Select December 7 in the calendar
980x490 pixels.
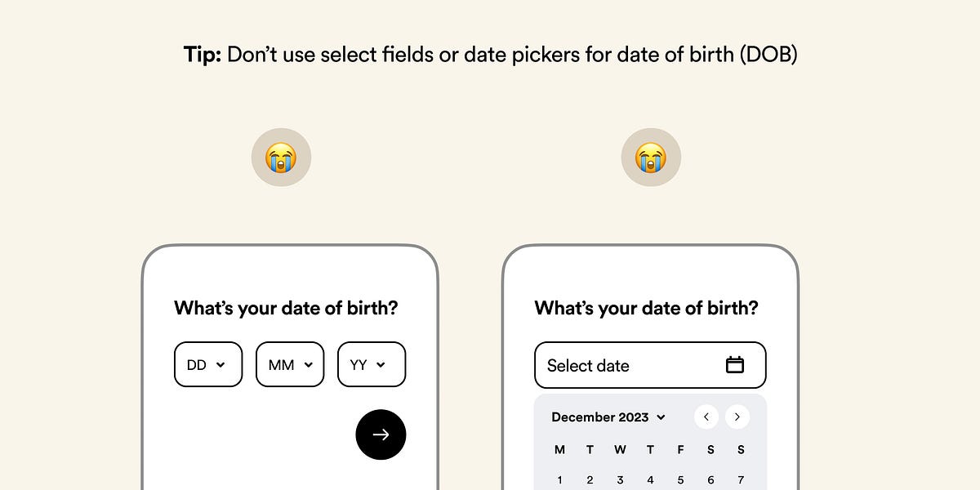coord(741,479)
